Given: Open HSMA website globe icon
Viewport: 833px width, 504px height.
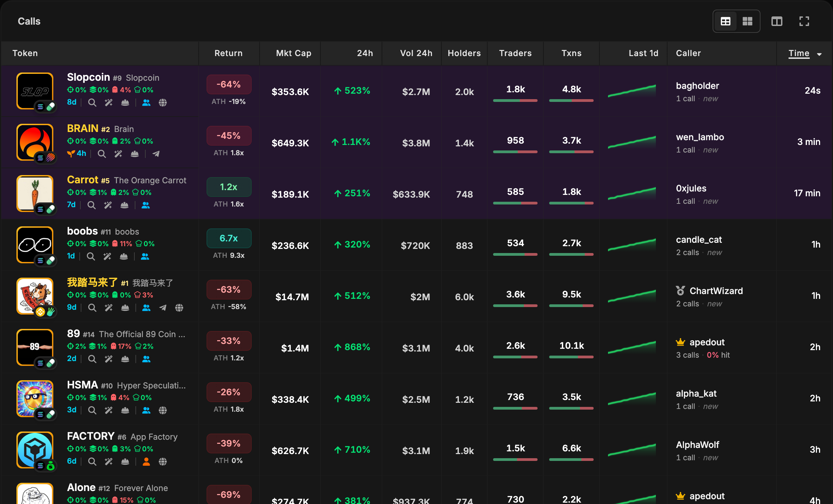Looking at the screenshot, I should click(163, 410).
